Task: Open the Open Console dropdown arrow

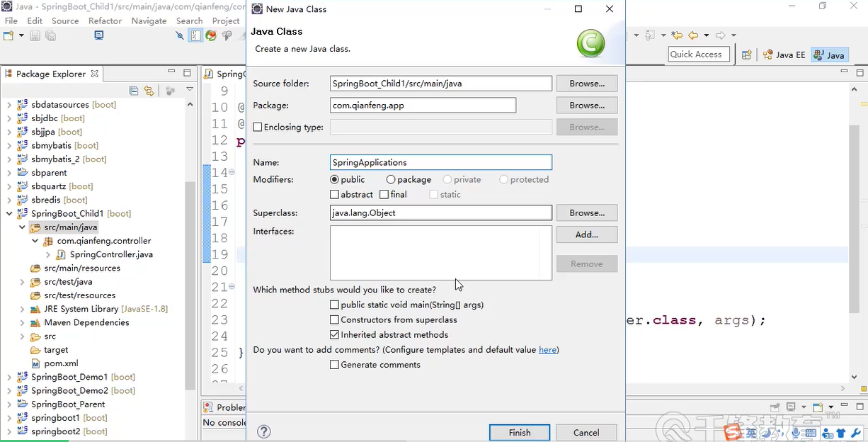Action: pyautogui.click(x=830, y=407)
